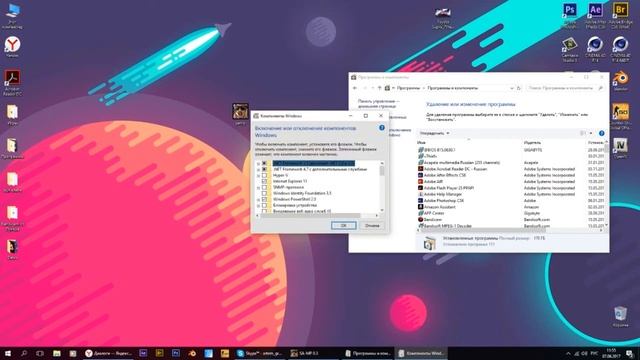Open Blender desktop shortcut
640x360 pixels.
point(620,80)
